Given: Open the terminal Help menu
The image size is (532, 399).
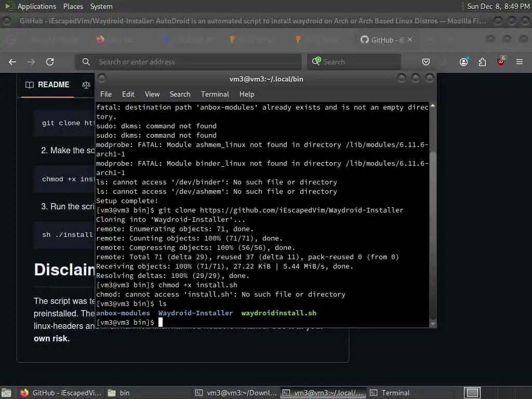Looking at the screenshot, I should [247, 95].
